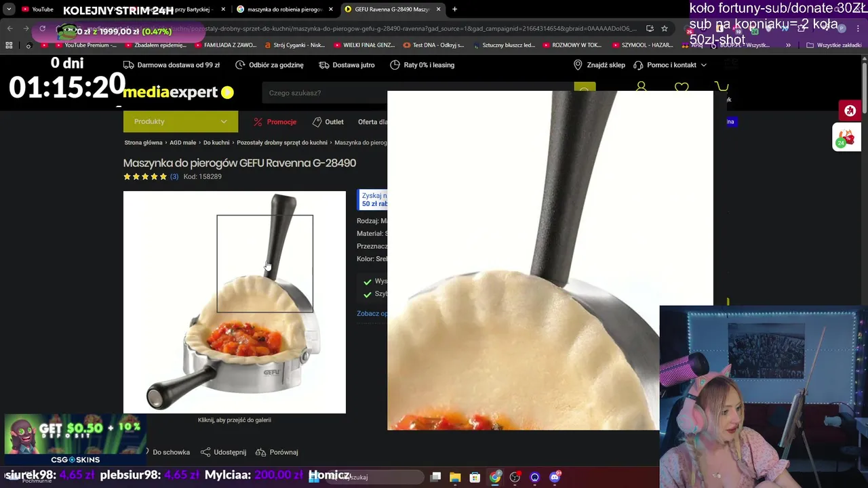Open the Promocje menu item
This screenshot has height=488, width=868.
[275, 122]
